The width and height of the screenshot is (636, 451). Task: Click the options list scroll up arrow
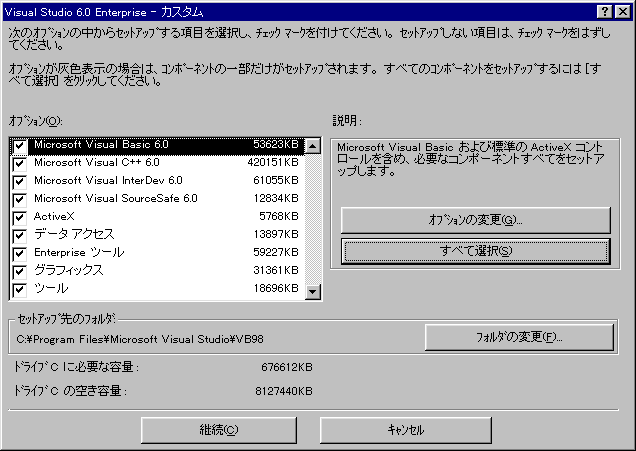[312, 146]
